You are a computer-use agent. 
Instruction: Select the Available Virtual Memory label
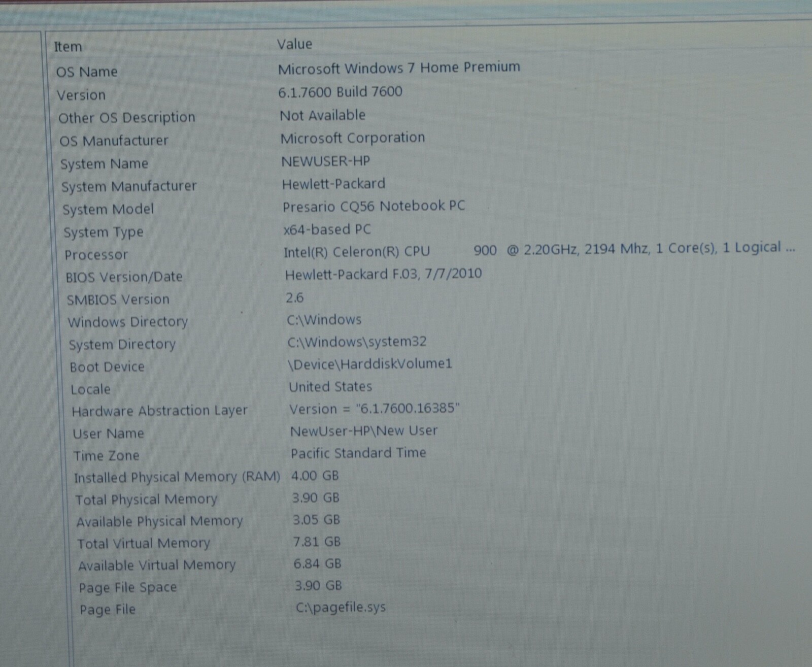coord(157,565)
